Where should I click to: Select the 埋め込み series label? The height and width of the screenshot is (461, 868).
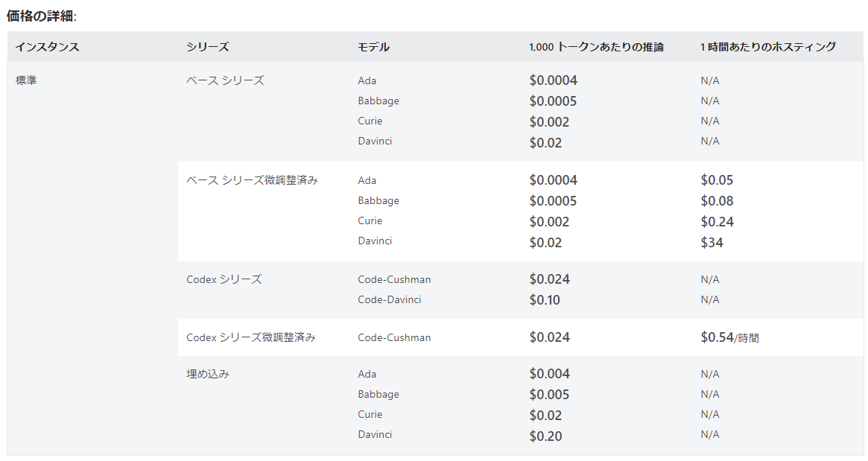click(208, 374)
